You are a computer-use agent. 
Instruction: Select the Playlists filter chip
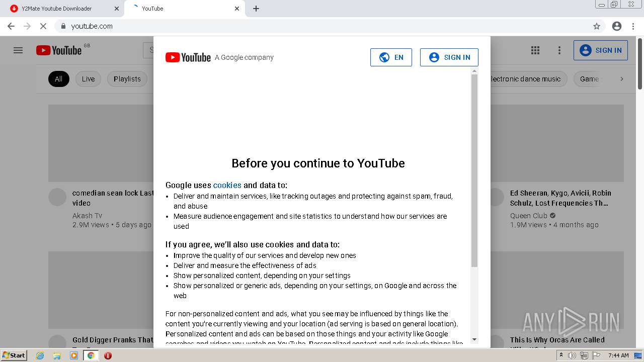tap(127, 79)
